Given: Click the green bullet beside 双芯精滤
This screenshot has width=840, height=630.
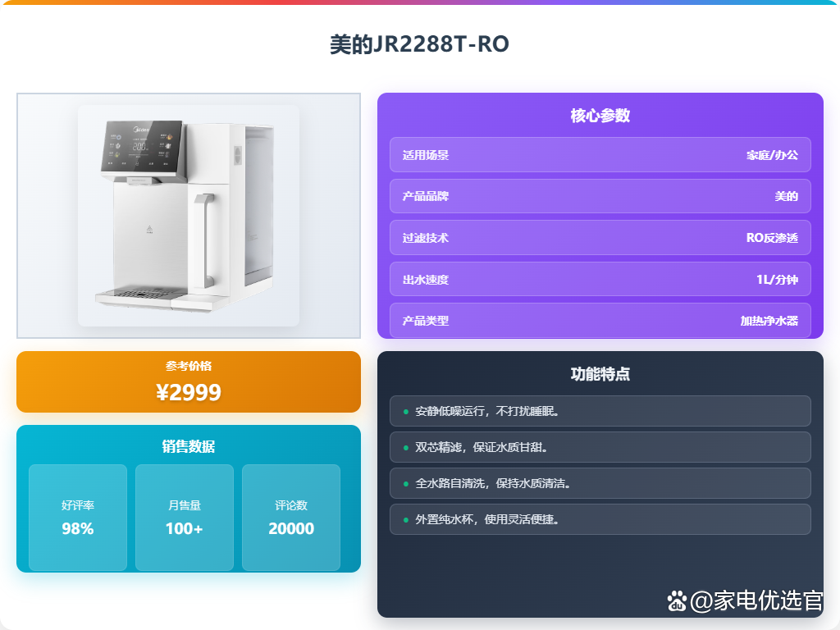Looking at the screenshot, I should pyautogui.click(x=405, y=447).
